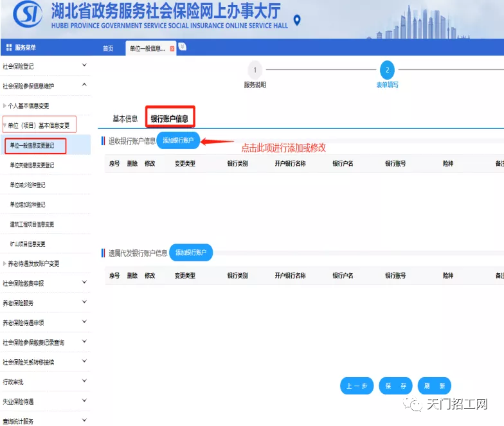Add bank account under 退收银行账户信息
The image size is (504, 426).
point(178,140)
